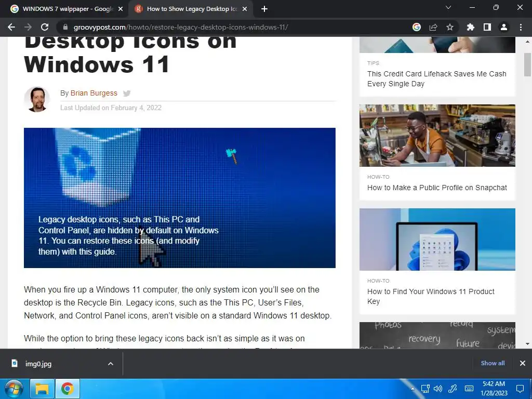Click the barista photo thumbnail

coord(437,136)
